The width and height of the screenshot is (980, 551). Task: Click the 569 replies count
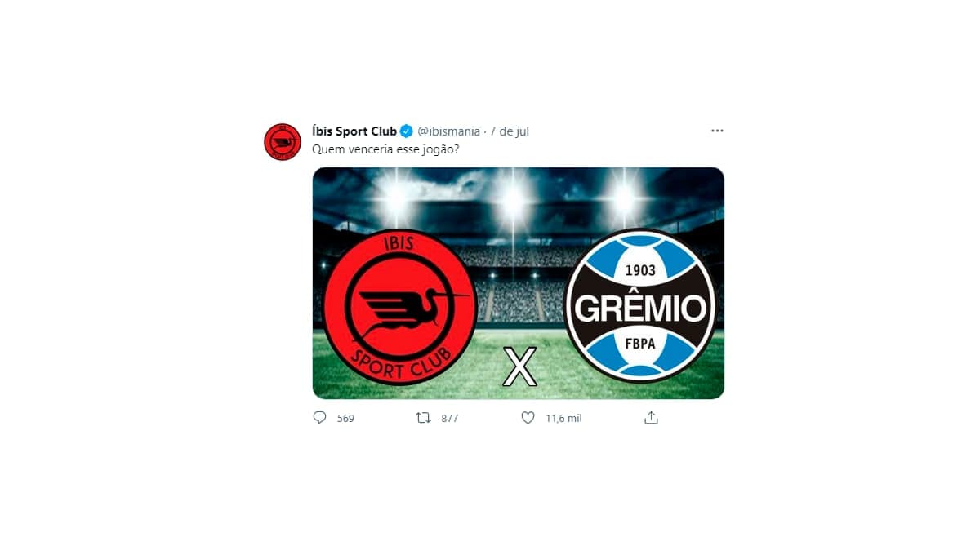pyautogui.click(x=345, y=418)
